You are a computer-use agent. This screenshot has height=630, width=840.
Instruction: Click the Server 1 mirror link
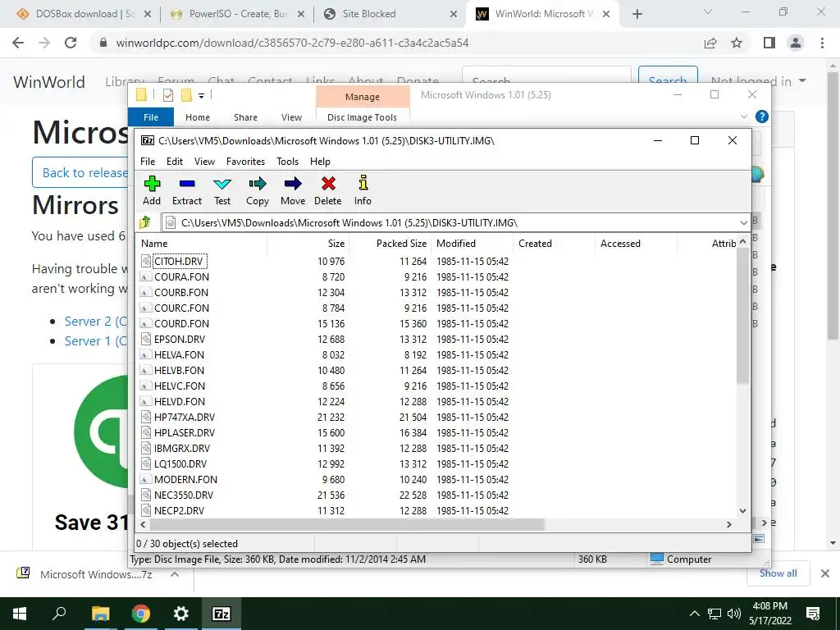click(95, 340)
